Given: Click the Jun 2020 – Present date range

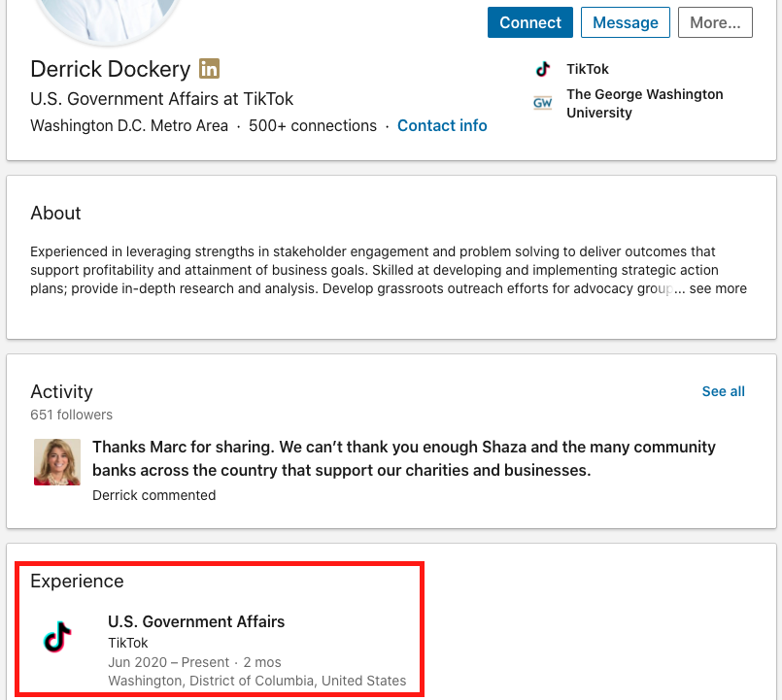Looking at the screenshot, I should 169,662.
